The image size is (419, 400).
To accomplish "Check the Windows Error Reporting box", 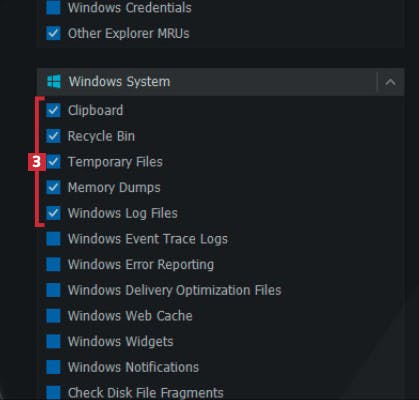I will pos(53,264).
